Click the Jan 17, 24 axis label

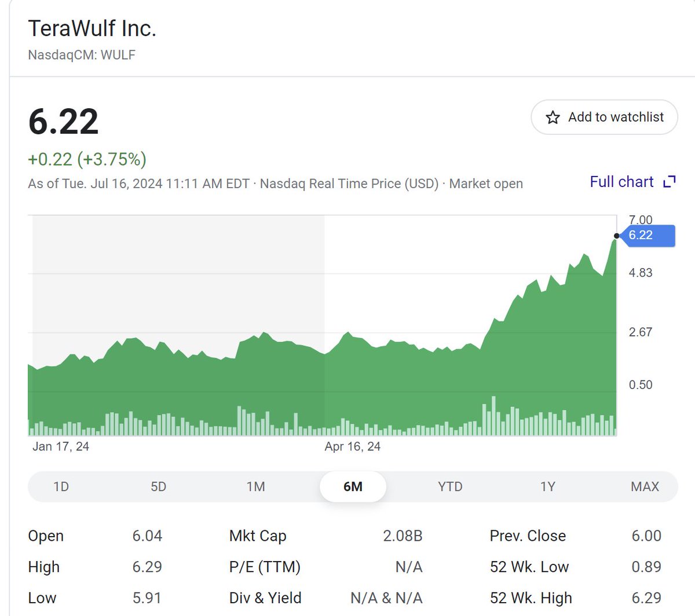click(61, 446)
